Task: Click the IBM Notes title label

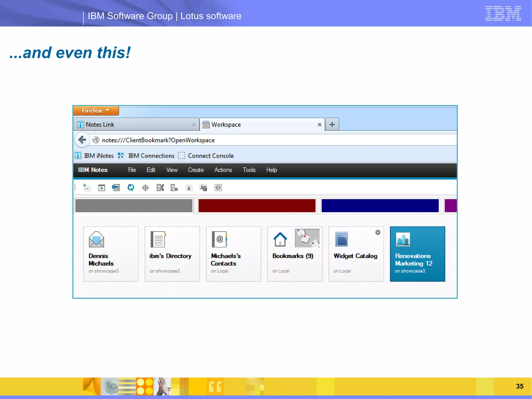Action: (93, 170)
